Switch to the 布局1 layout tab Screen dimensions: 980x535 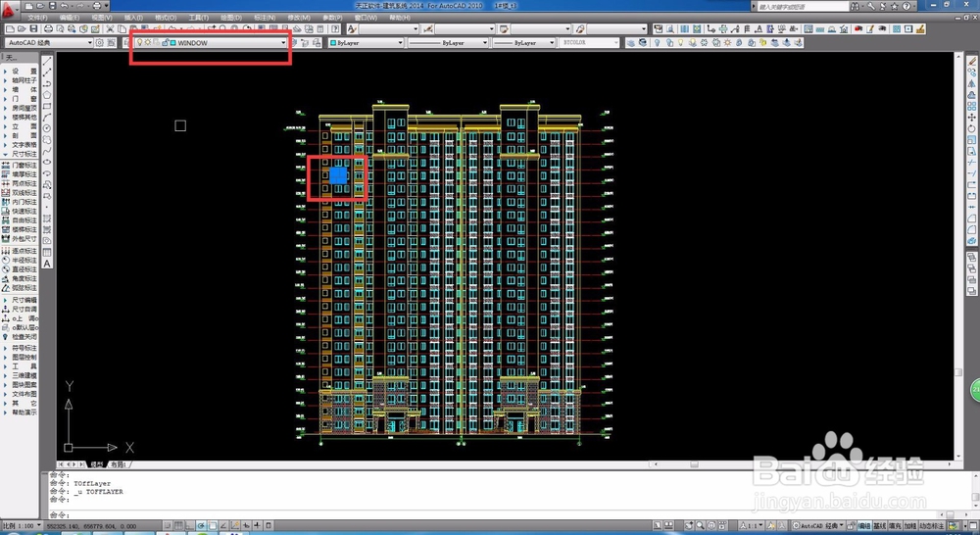pyautogui.click(x=119, y=464)
